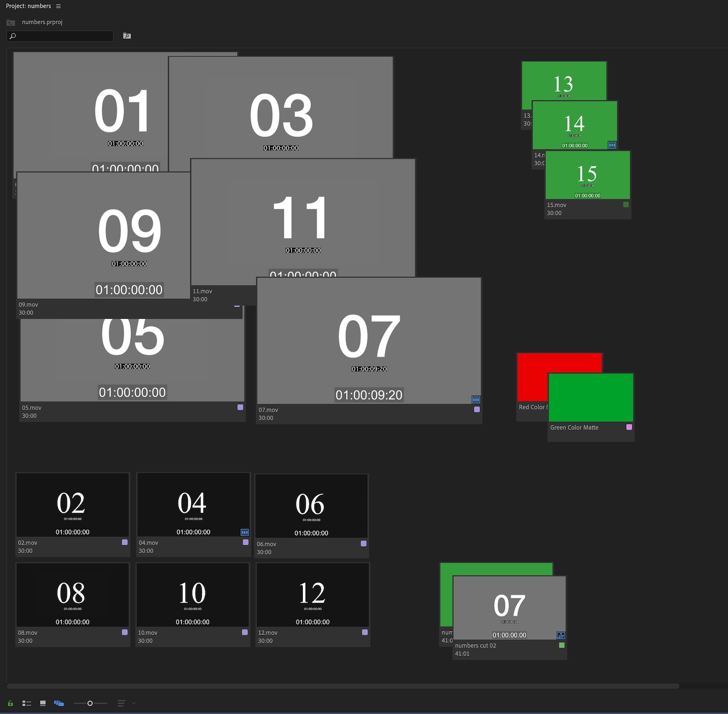Screen dimensions: 728x714
Task: Adjust the thumbnail zoom slider
Action: pyautogui.click(x=90, y=703)
